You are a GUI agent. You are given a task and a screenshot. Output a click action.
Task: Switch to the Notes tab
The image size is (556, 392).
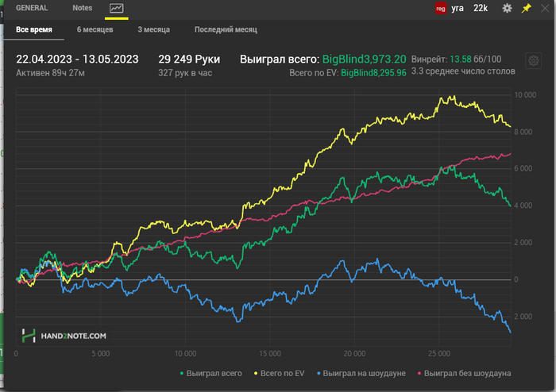coord(83,8)
